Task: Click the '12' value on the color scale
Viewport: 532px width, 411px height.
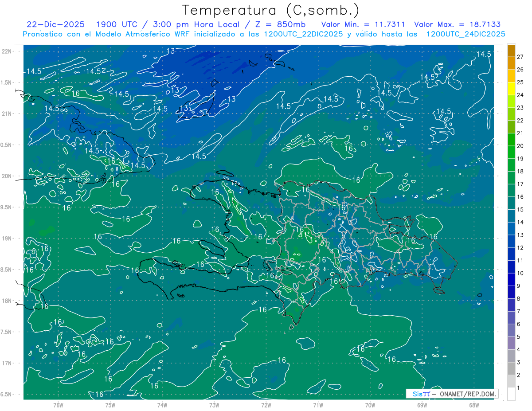Action: [x=521, y=248]
